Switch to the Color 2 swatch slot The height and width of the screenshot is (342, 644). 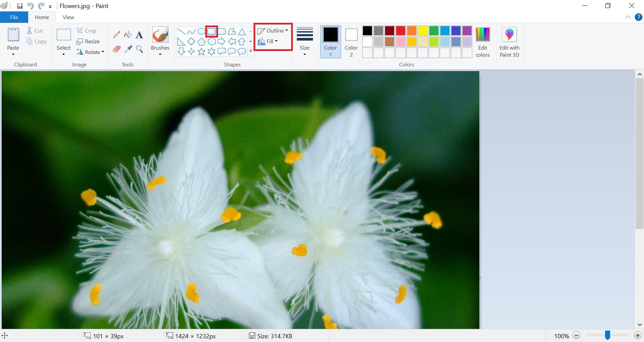[x=351, y=41]
